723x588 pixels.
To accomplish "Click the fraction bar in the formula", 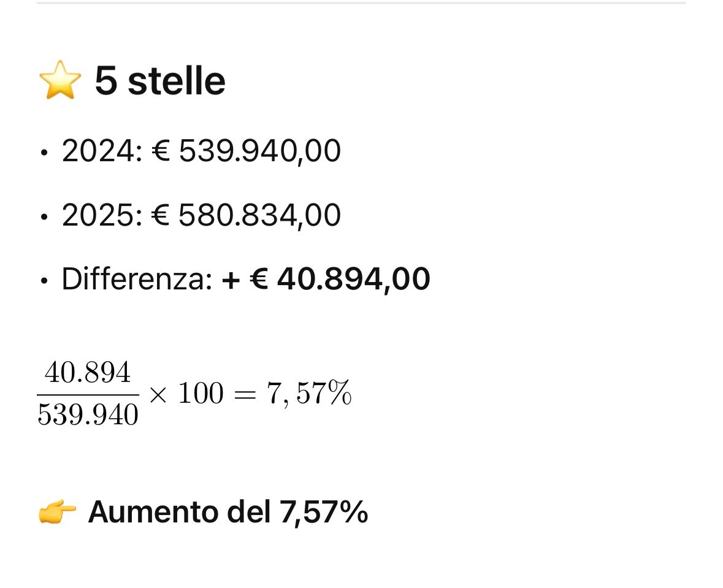I will [88, 395].
